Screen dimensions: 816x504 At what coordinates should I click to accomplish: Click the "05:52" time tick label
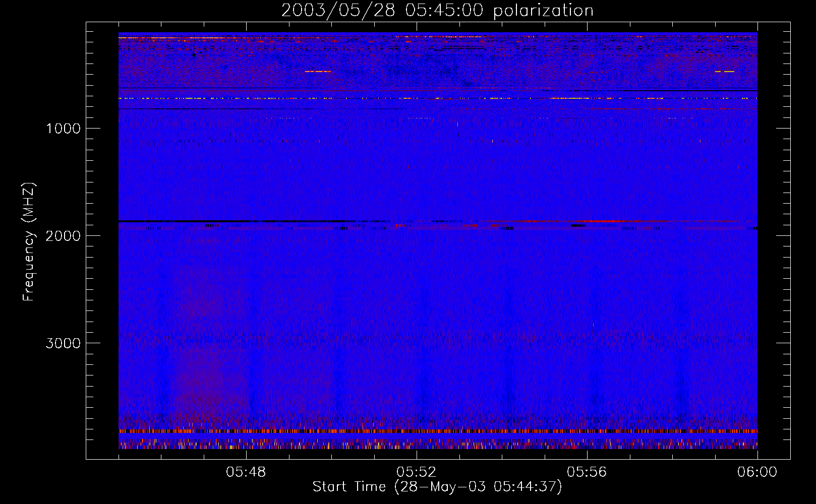click(x=417, y=472)
